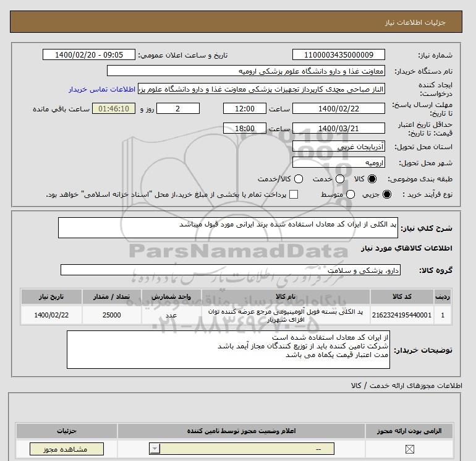Screen dimensions: 476x461
Task: Click the remaining days field showing 2
Action: click(x=178, y=108)
